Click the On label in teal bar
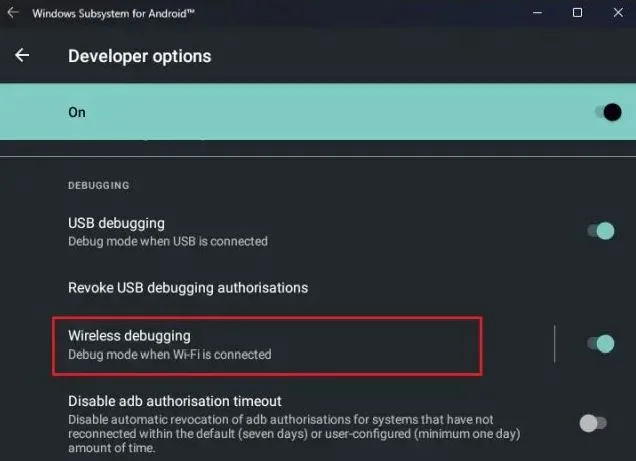The height and width of the screenshot is (461, 636). coord(77,112)
